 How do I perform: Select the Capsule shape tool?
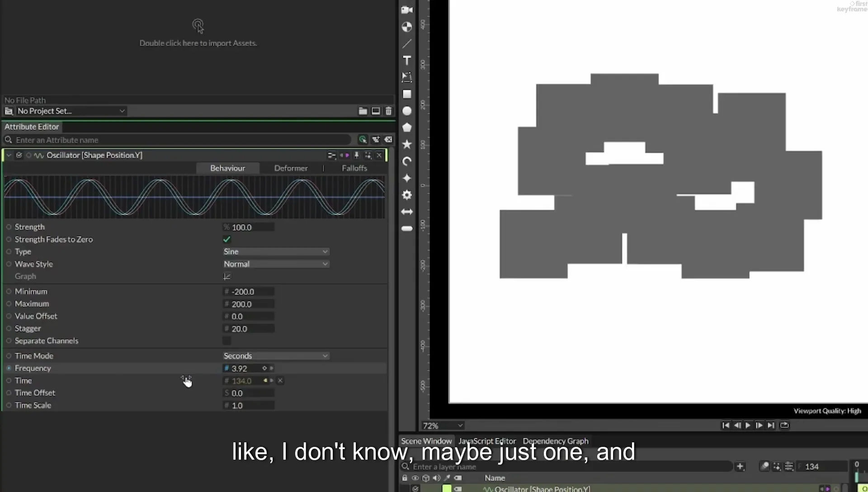[x=407, y=228]
